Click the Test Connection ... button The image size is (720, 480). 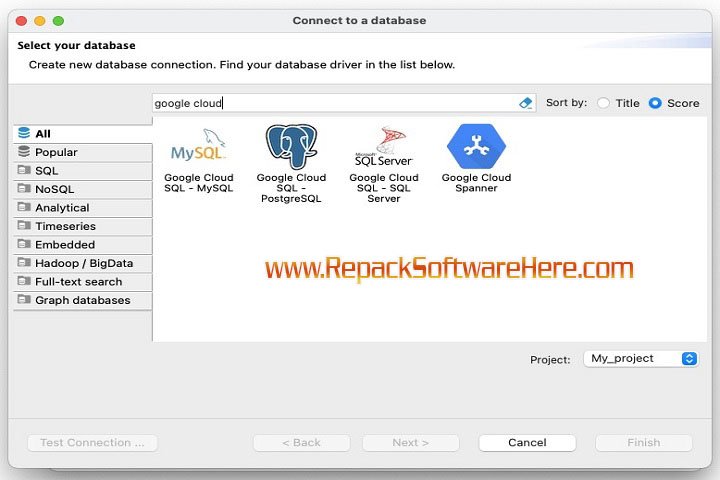tap(92, 443)
